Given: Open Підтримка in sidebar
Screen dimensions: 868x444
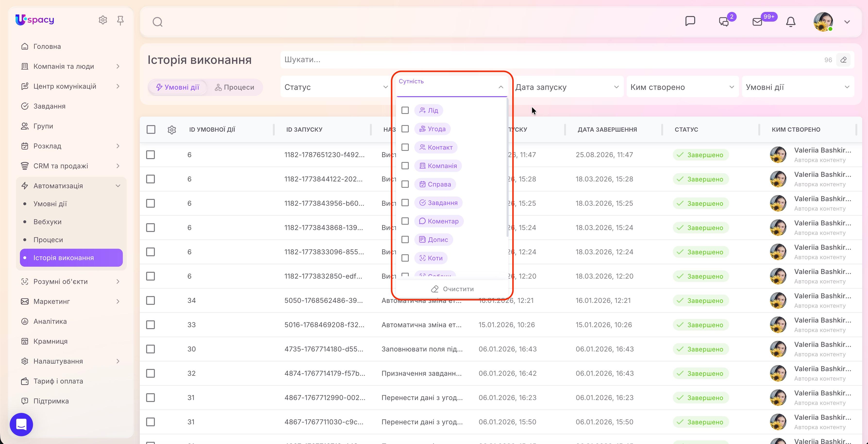Looking at the screenshot, I should pos(51,401).
